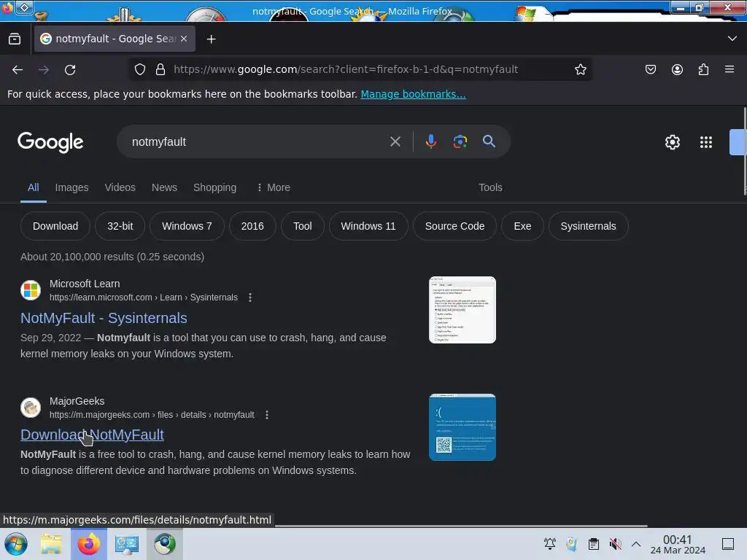Open more options for Microsoft Learn result
Viewport: 747px width, 560px height.
250,297
